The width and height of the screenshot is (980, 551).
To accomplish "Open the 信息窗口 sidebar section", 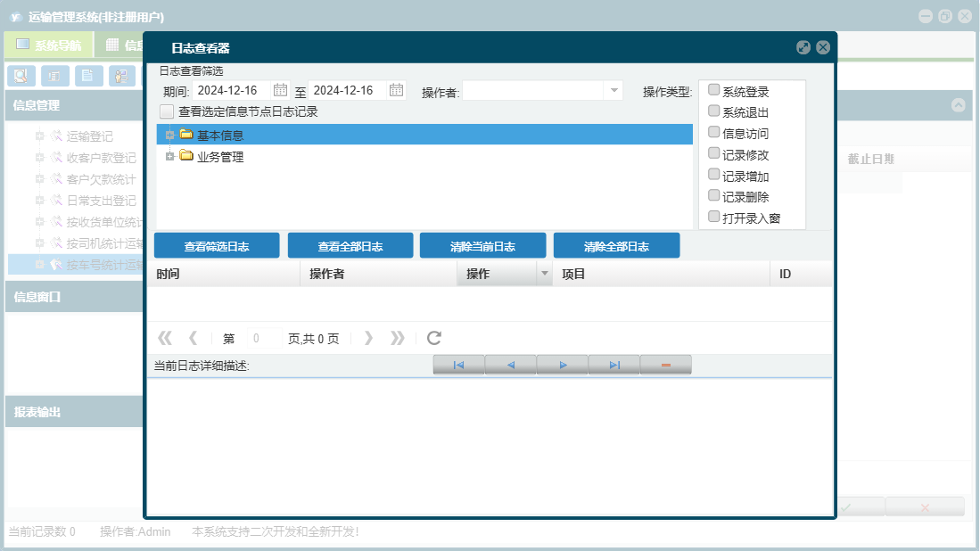I will [x=74, y=297].
